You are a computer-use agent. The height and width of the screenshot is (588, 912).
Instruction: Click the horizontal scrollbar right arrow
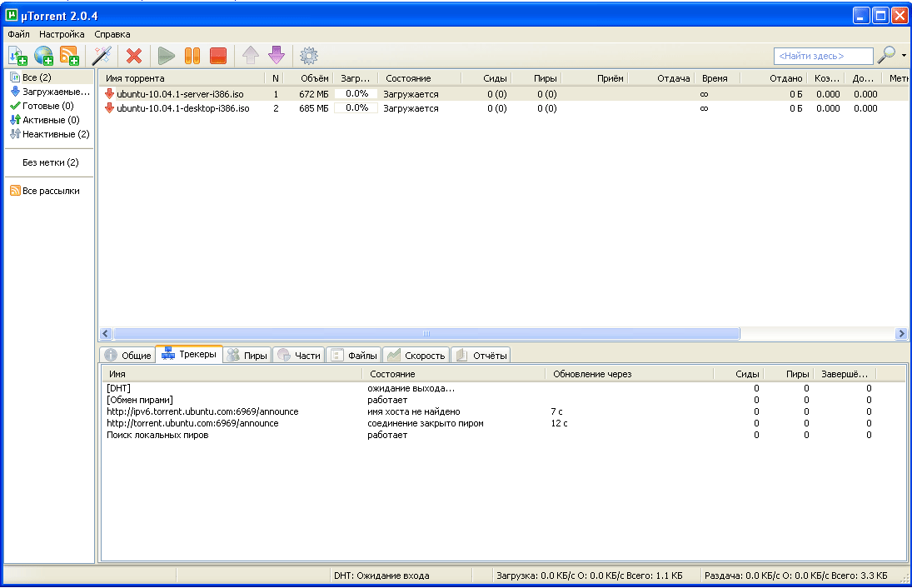pyautogui.click(x=901, y=333)
